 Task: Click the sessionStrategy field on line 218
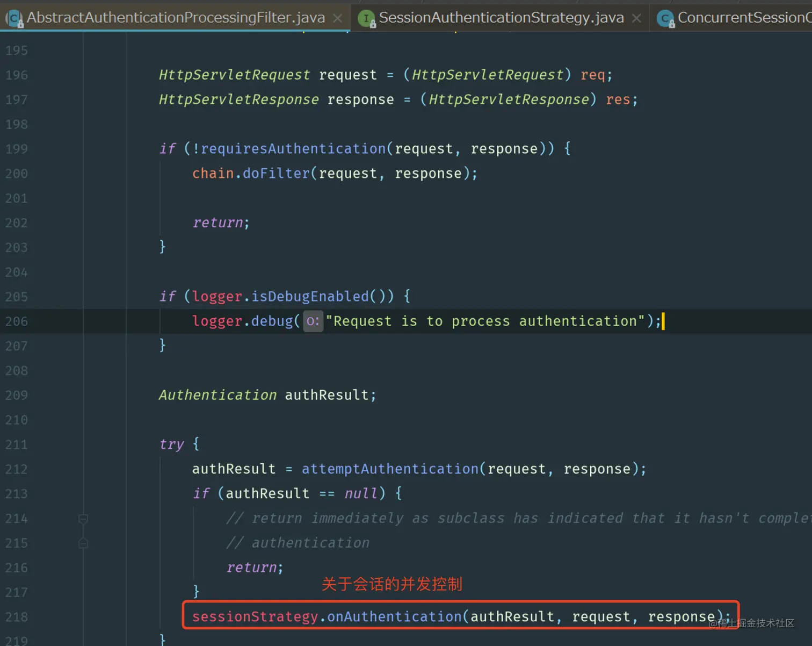[255, 617]
